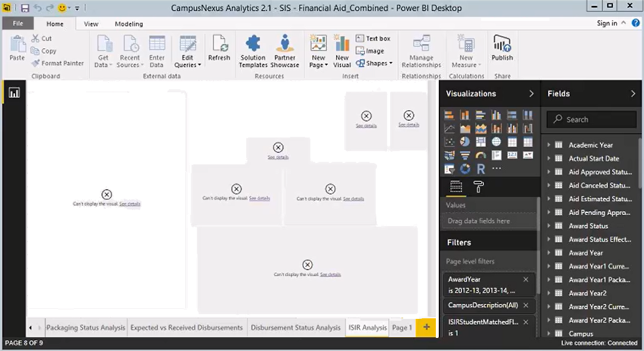Select the treemap visual
Screen dimensions: 644x351
[x=480, y=142]
